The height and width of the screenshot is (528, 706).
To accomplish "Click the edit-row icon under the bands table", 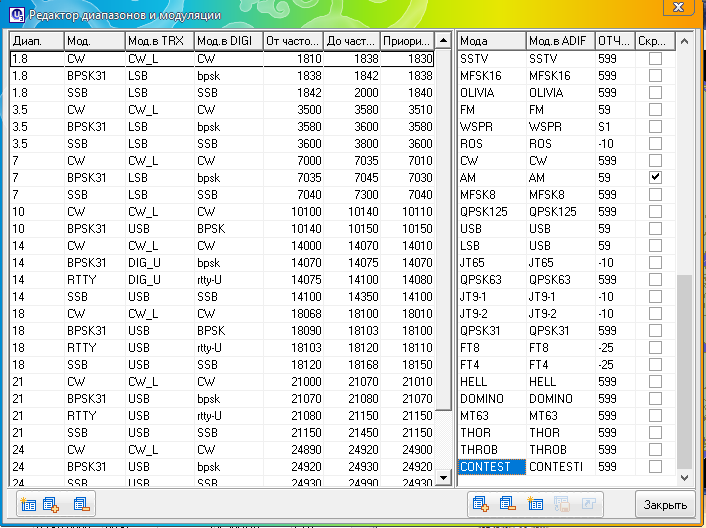I will pos(27,503).
